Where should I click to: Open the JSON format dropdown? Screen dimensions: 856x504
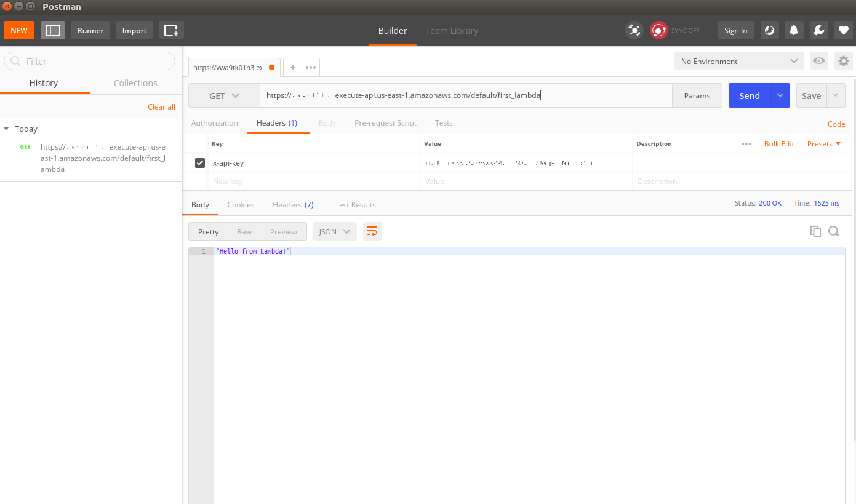(334, 231)
